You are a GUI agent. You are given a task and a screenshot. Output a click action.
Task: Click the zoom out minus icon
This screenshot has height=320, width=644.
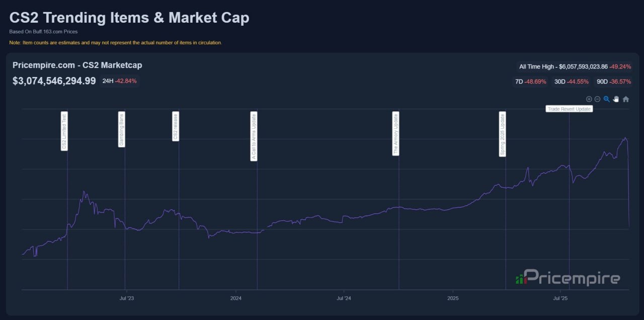pyautogui.click(x=597, y=99)
